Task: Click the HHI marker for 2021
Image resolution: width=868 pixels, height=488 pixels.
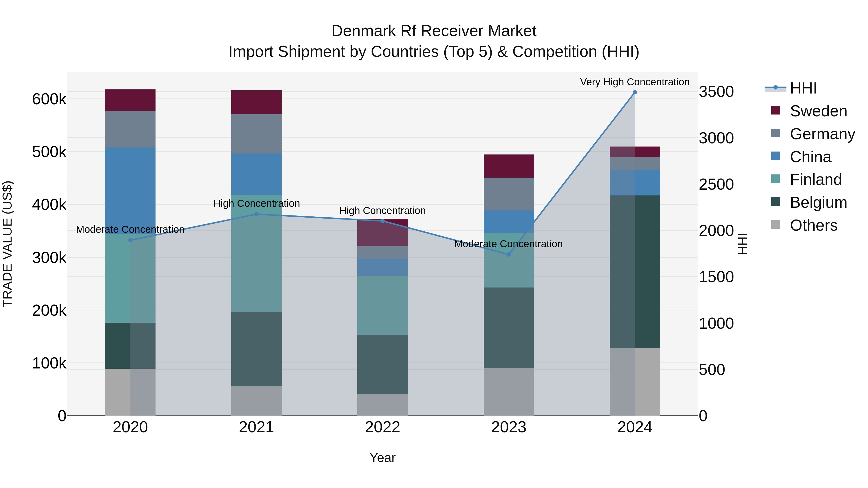Action: pos(257,214)
